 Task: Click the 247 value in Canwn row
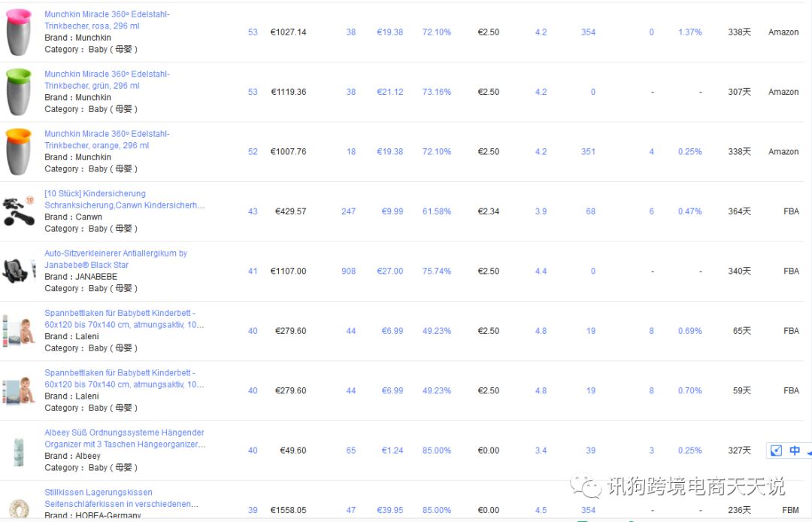(348, 211)
